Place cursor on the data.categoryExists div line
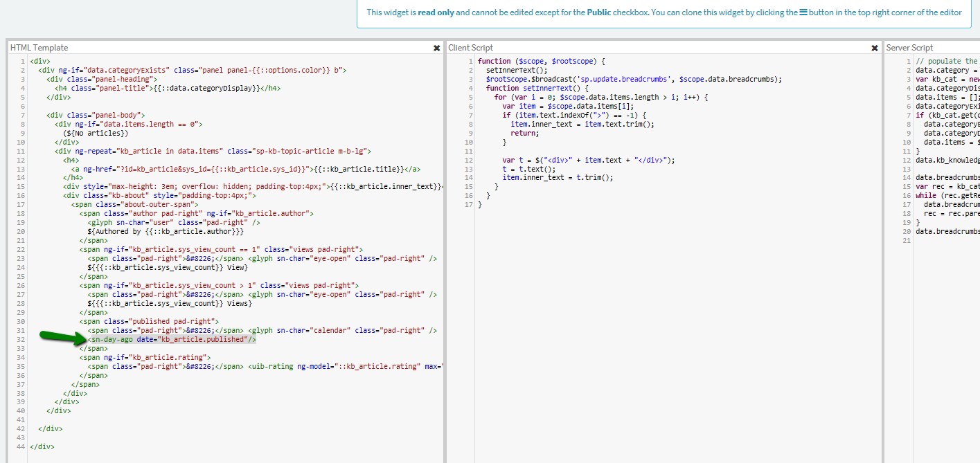The image size is (980, 463). (x=192, y=70)
